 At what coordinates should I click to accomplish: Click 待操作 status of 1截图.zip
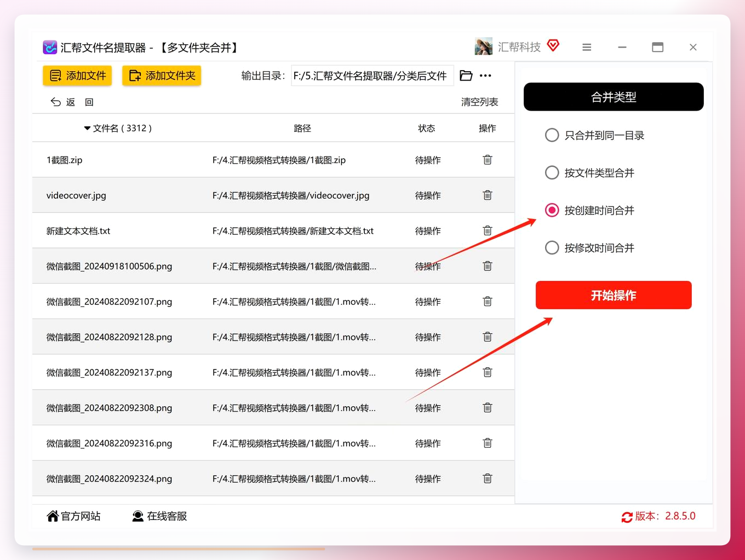click(428, 160)
